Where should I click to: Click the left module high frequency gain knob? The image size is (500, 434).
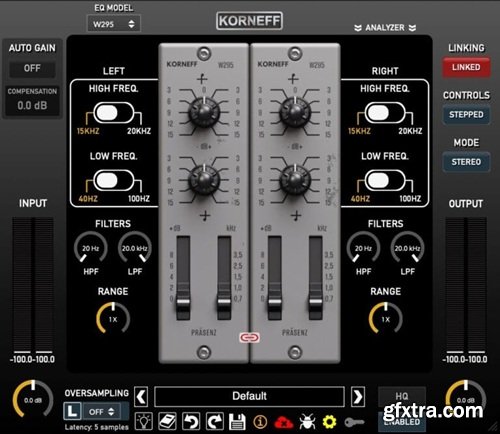[x=204, y=112]
